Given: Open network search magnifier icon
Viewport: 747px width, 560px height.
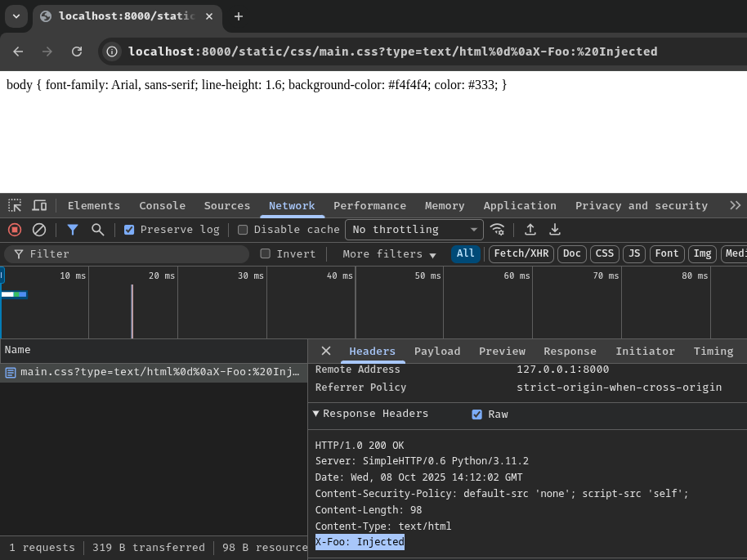Looking at the screenshot, I should 98,230.
